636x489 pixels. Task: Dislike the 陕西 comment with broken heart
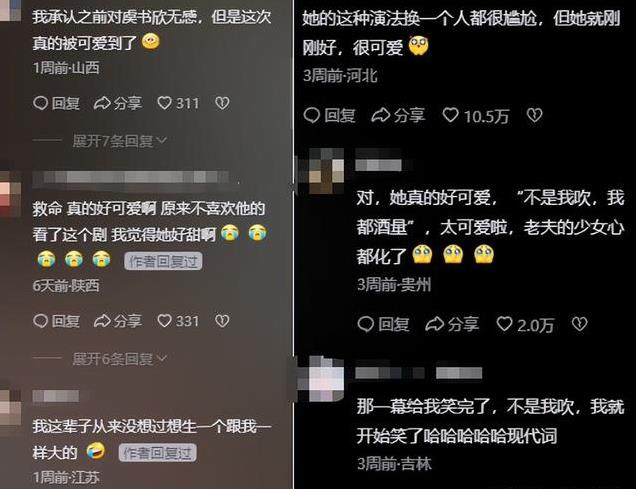[x=222, y=321]
